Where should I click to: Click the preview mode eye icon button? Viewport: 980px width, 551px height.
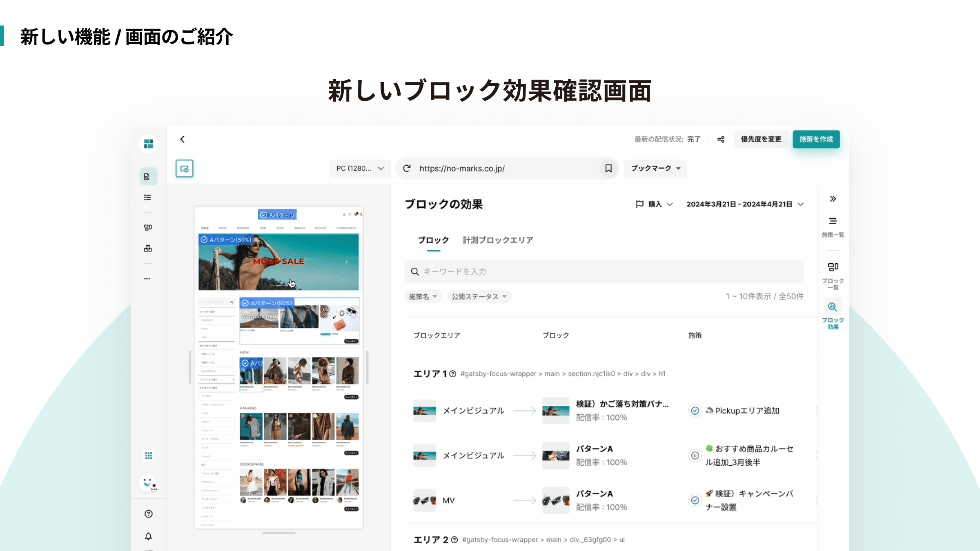[185, 169]
